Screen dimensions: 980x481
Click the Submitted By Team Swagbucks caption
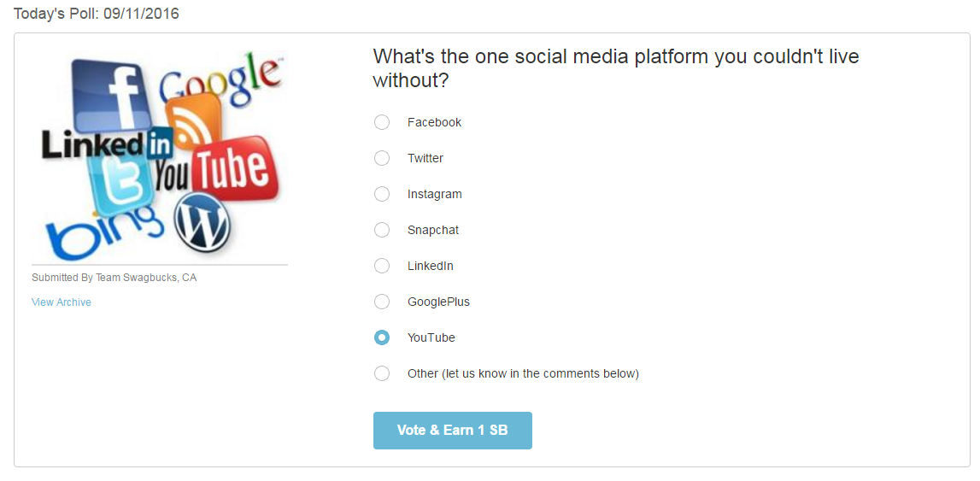coord(114,278)
